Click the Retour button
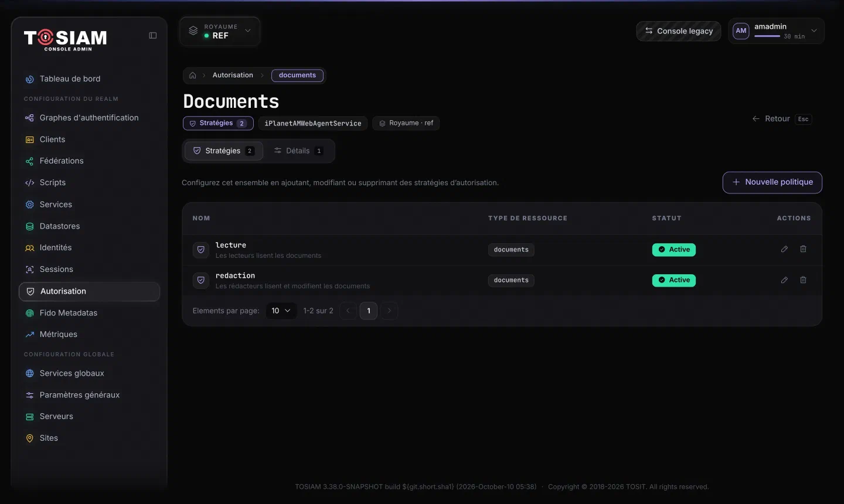 (x=782, y=119)
